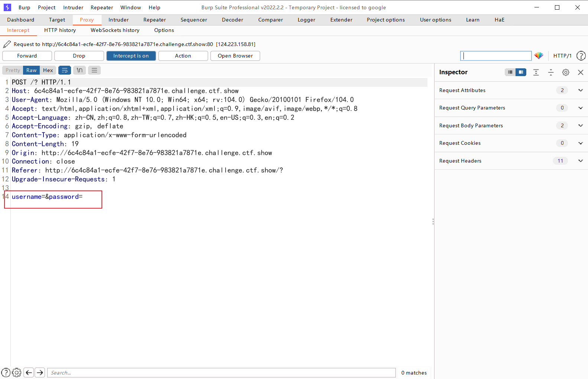
Task: Open search help question mark icon
Action: 6,373
